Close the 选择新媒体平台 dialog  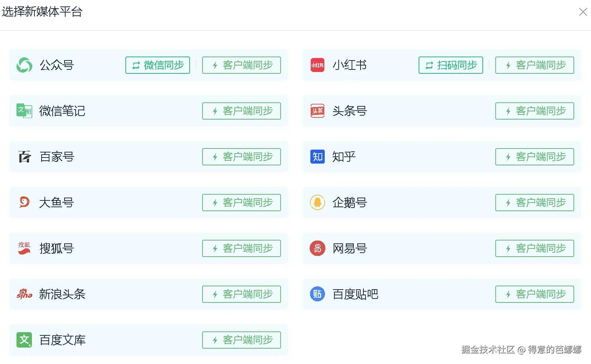click(583, 12)
